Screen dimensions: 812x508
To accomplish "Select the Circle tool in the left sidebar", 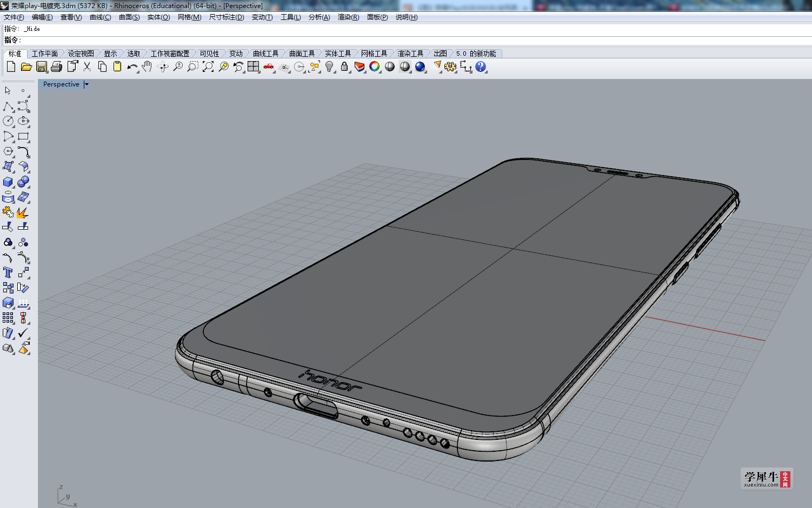I will (8, 121).
